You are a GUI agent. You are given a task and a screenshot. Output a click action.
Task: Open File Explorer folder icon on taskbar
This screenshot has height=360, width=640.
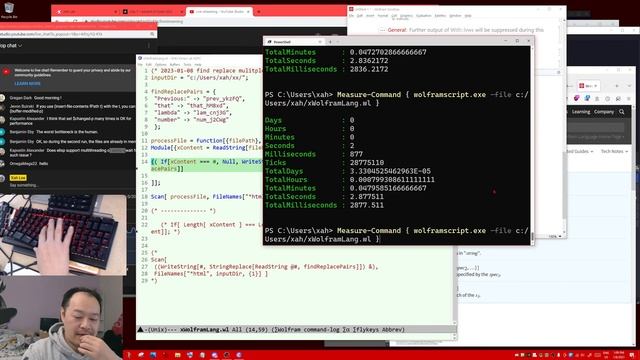click(178, 356)
